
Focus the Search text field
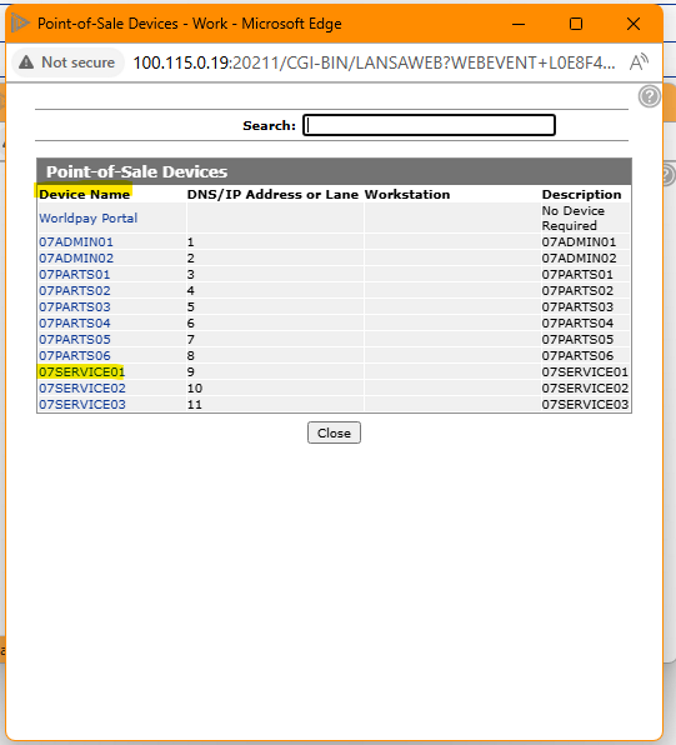(429, 125)
